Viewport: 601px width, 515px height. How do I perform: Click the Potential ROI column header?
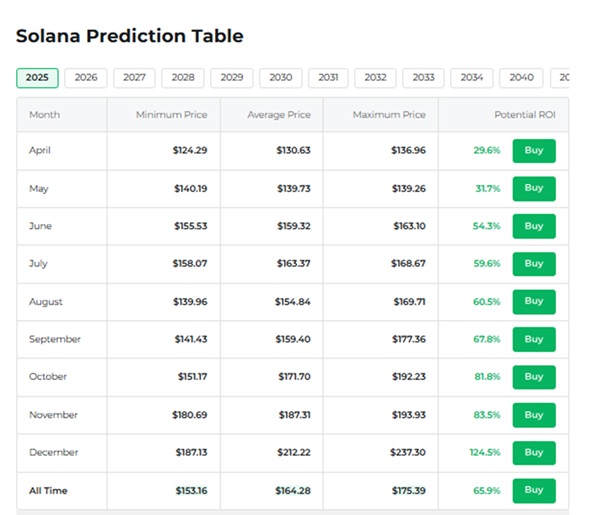(x=524, y=115)
